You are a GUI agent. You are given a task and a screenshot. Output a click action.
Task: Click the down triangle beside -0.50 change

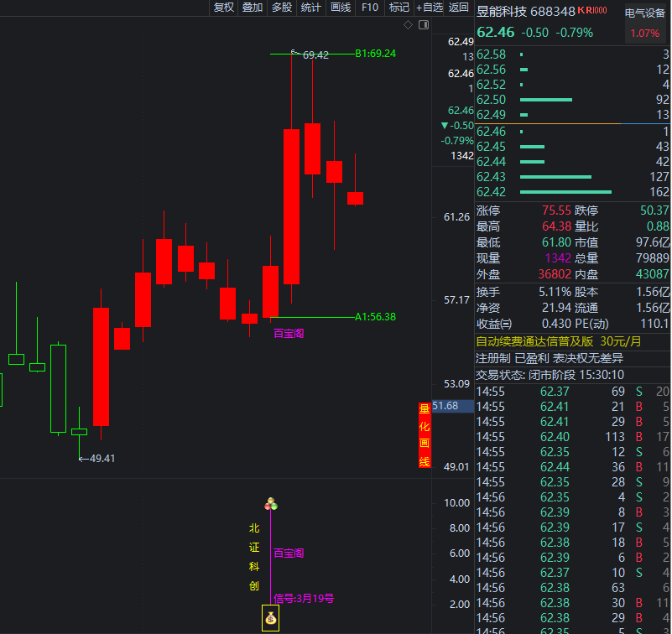click(445, 126)
